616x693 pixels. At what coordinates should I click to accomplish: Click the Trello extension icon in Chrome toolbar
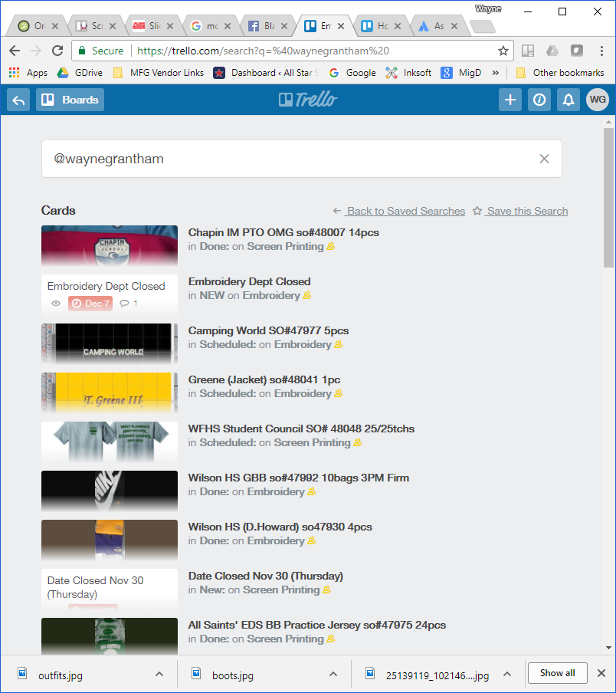pyautogui.click(x=528, y=51)
